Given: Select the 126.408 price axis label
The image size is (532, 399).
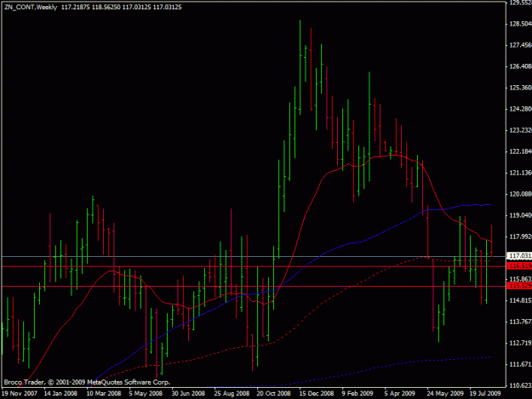Looking at the screenshot, I should coord(520,66).
